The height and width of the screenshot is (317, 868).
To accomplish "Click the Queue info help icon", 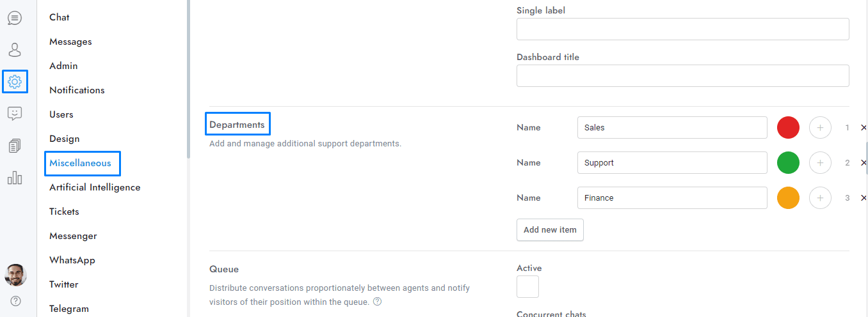I will point(377,302).
